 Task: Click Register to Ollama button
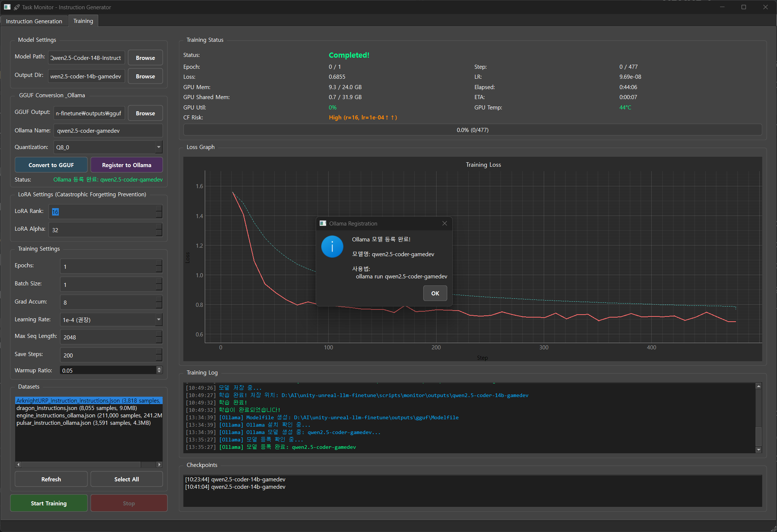[x=126, y=165]
